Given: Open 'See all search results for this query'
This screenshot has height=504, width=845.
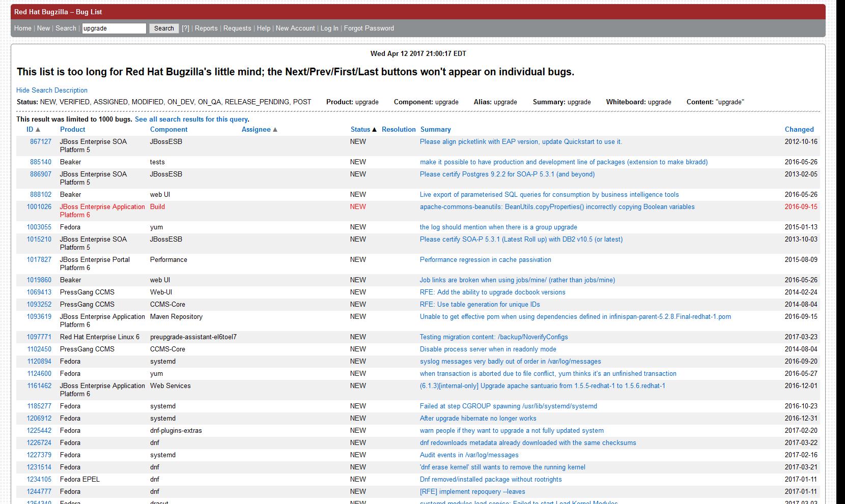Looking at the screenshot, I should 191,120.
